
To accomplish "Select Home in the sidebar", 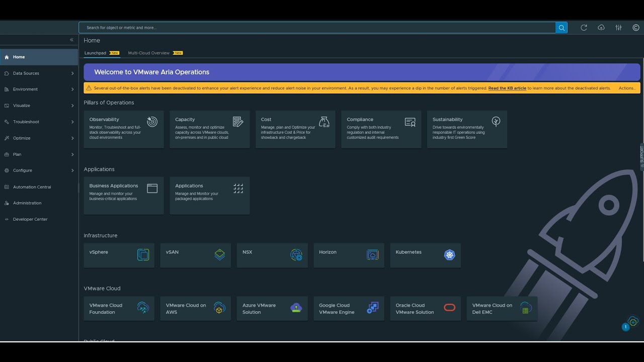I will point(39,57).
